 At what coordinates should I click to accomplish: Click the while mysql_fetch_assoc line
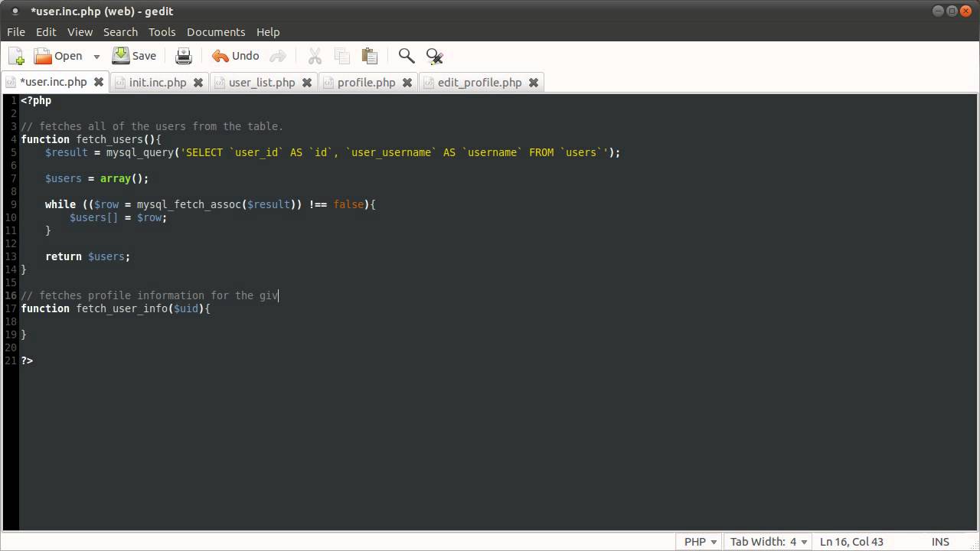click(211, 204)
